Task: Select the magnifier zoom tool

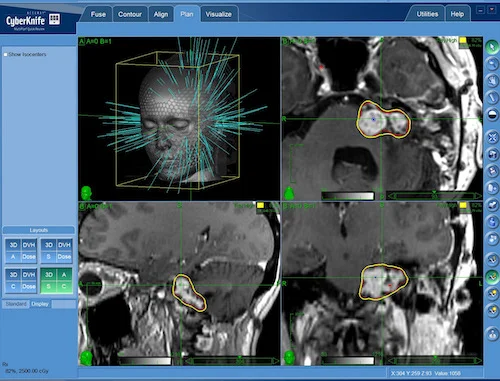Action: tap(492, 63)
